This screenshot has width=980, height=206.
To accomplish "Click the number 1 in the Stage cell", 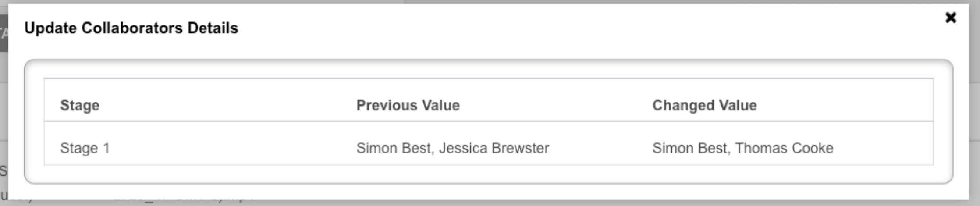I will (x=106, y=148).
